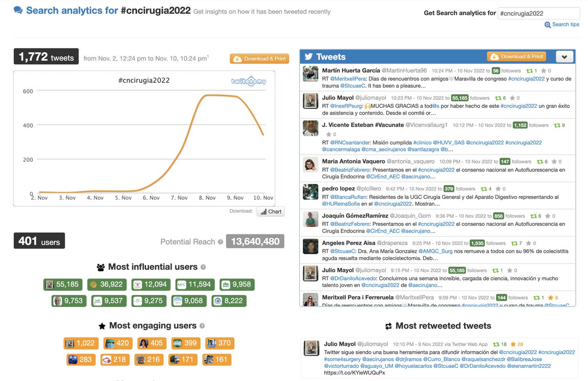Click favorite star on Meritxell Pera's tweet with 8

pos(550,297)
